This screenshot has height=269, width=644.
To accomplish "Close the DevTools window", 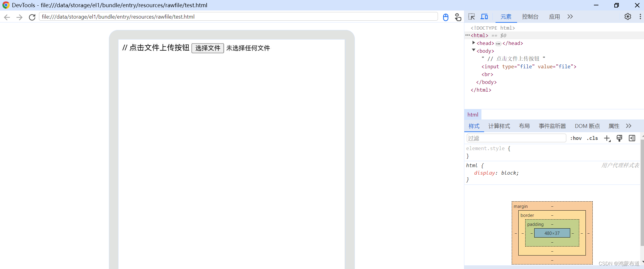I will (637, 5).
